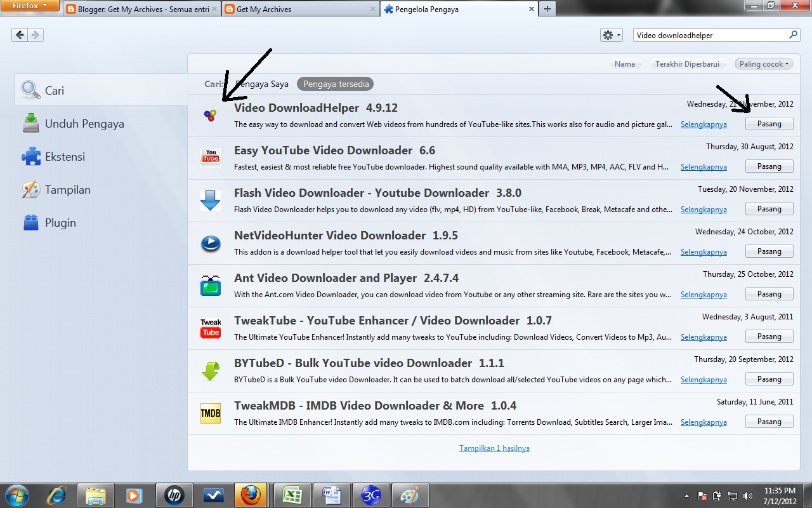Click Pasang for TweakTube
The width and height of the screenshot is (812, 508).
click(769, 337)
